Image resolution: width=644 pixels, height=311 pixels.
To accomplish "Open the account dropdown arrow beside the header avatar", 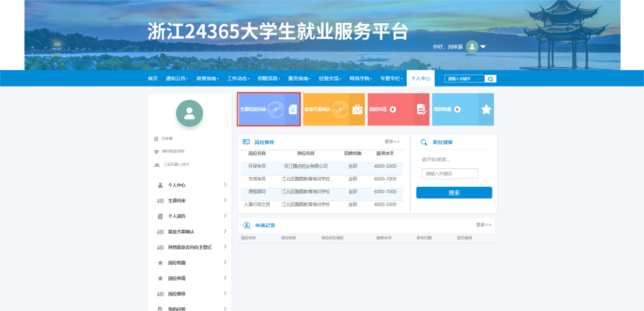I will pyautogui.click(x=483, y=47).
